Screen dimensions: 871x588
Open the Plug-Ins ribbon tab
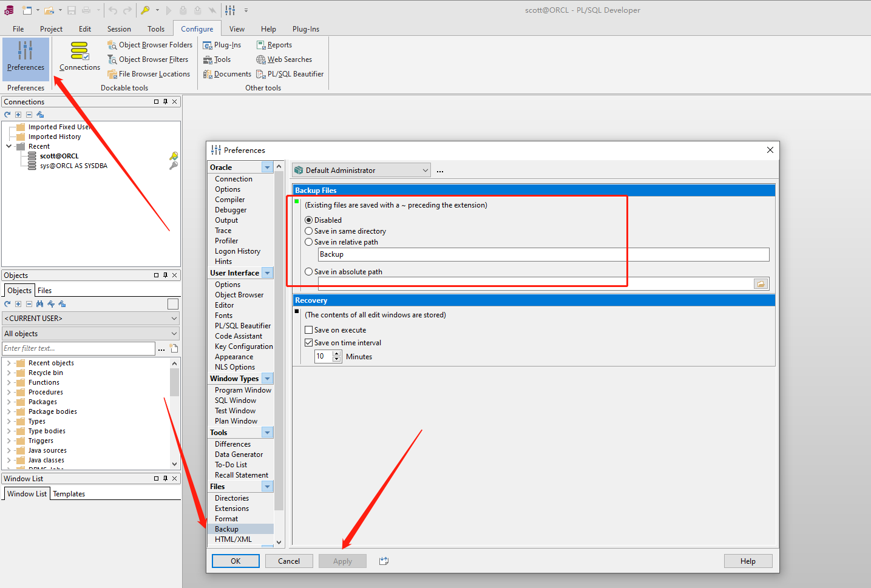[x=305, y=29]
